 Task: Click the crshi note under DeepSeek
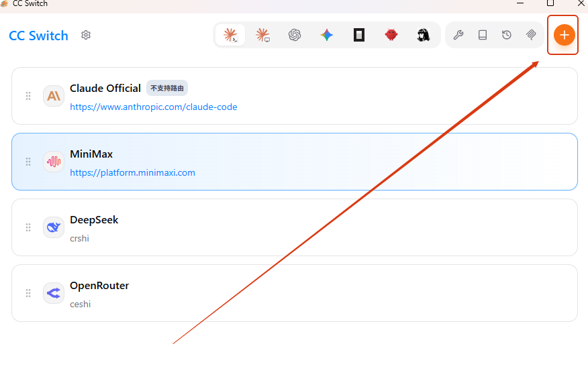(x=79, y=238)
